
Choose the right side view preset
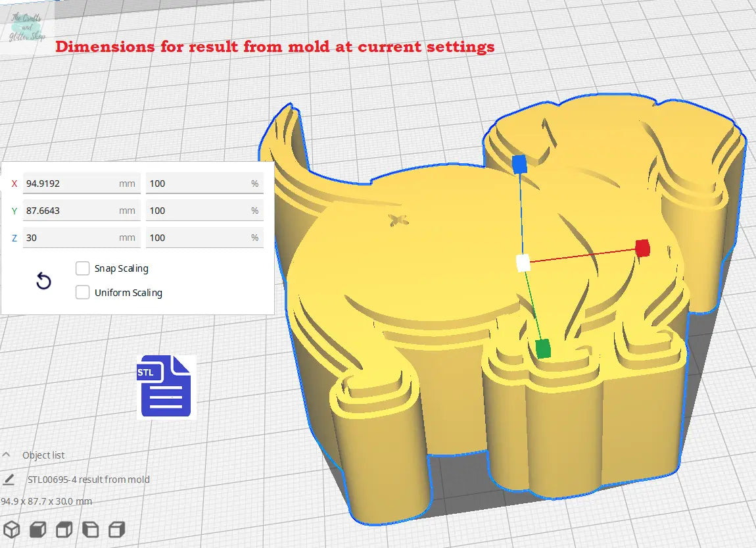click(x=116, y=528)
